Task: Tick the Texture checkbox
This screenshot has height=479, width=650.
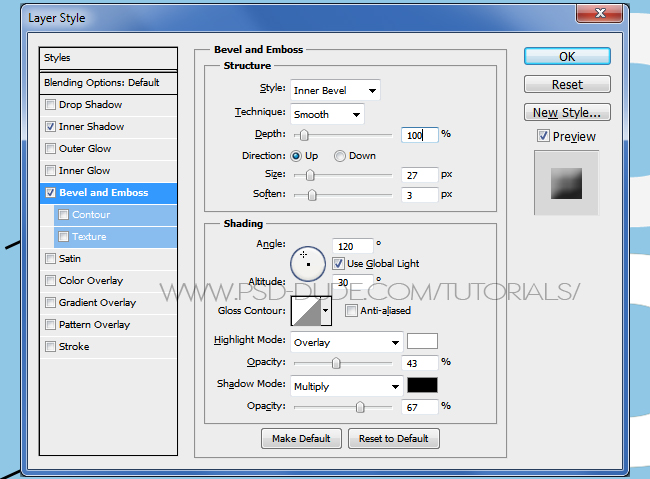Action: point(63,236)
